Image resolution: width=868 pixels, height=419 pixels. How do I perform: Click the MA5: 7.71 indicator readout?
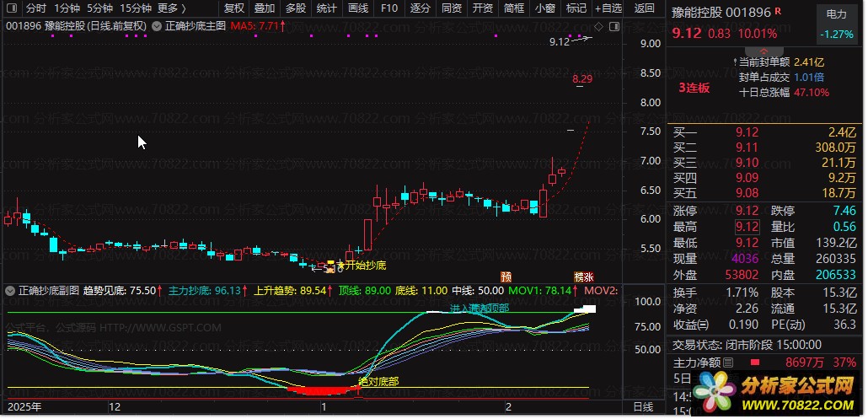[x=258, y=25]
